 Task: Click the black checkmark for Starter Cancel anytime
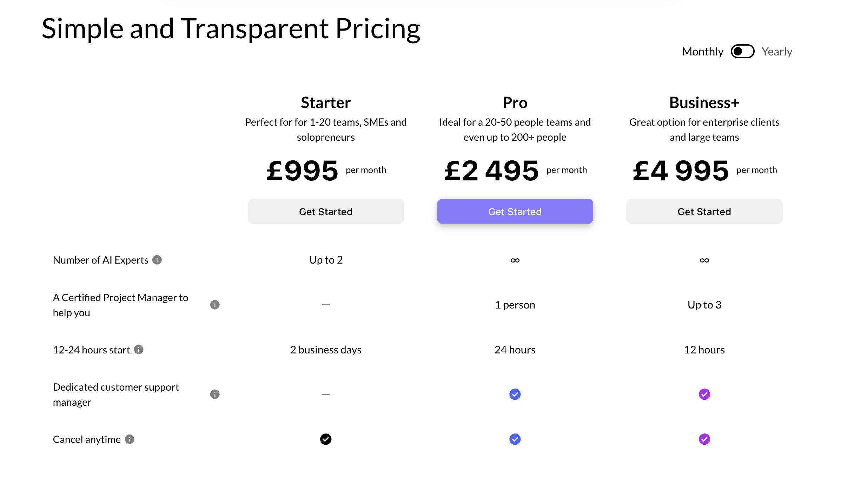pos(326,439)
